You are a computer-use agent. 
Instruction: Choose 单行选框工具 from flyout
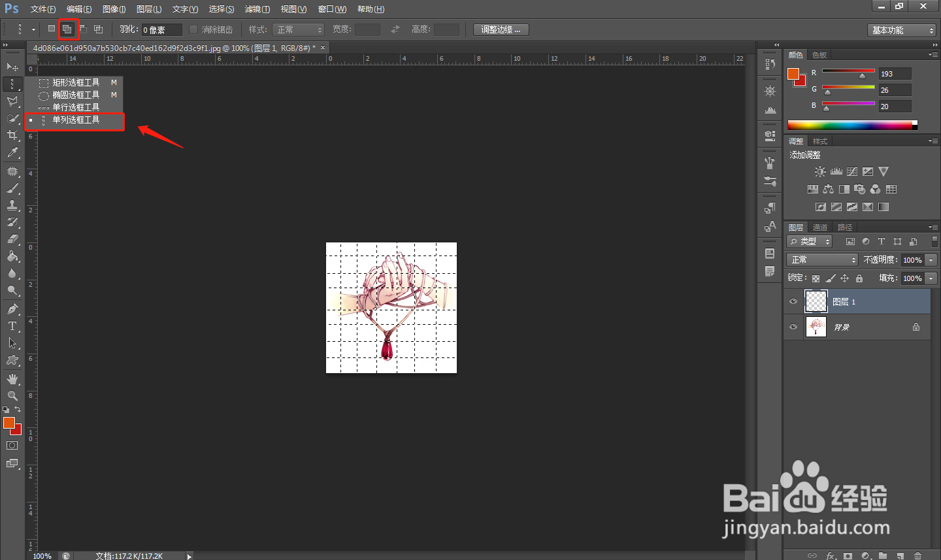pyautogui.click(x=74, y=107)
